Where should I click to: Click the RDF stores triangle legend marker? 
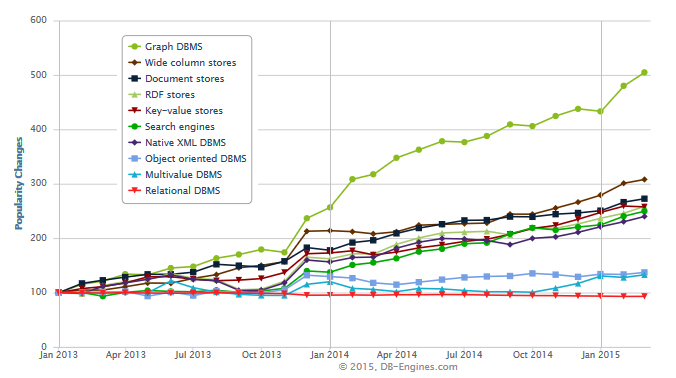135,94
